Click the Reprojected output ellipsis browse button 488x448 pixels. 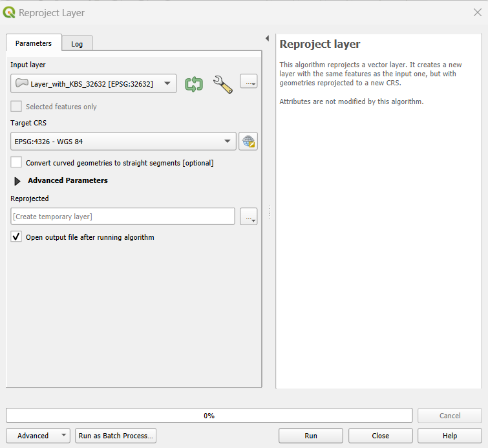248,217
